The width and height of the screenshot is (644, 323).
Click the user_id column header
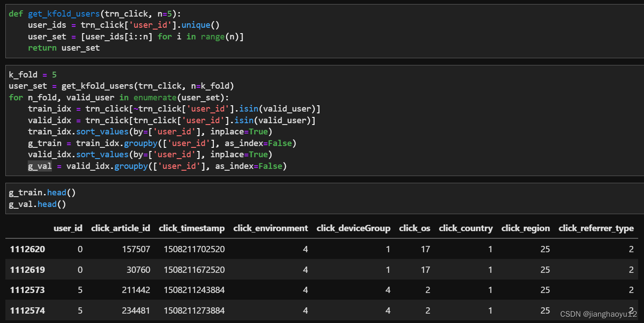[x=68, y=228]
